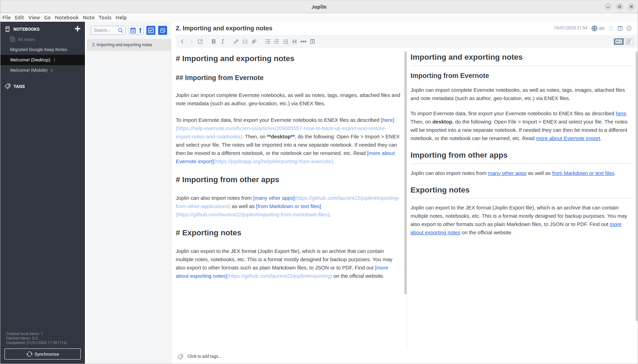Open note in external editor icon
638x364 pixels.
(x=200, y=41)
